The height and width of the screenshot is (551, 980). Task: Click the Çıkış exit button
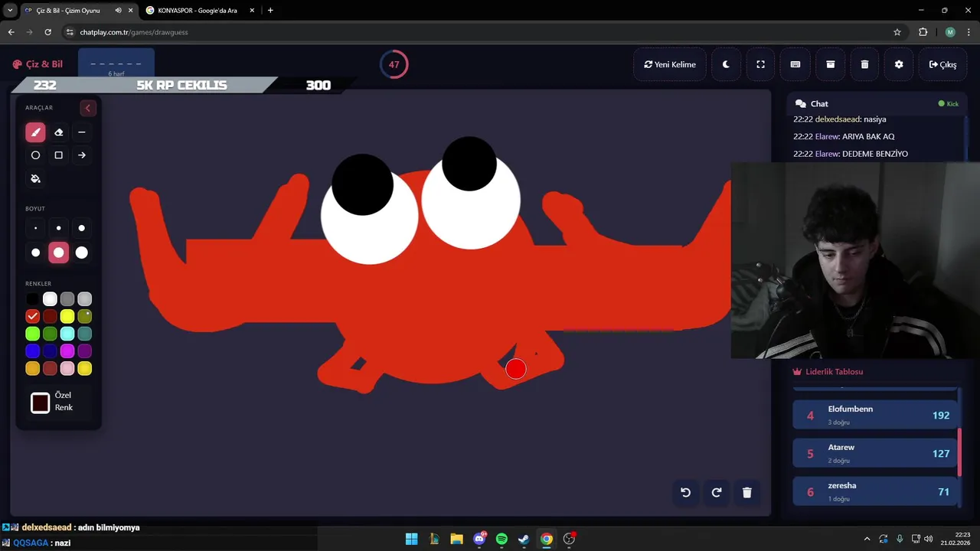942,64
